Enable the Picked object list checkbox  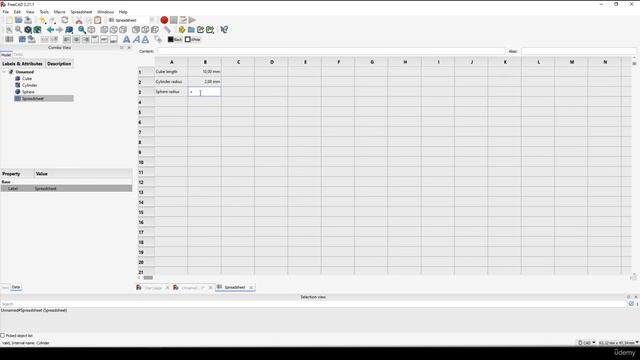pos(3,336)
